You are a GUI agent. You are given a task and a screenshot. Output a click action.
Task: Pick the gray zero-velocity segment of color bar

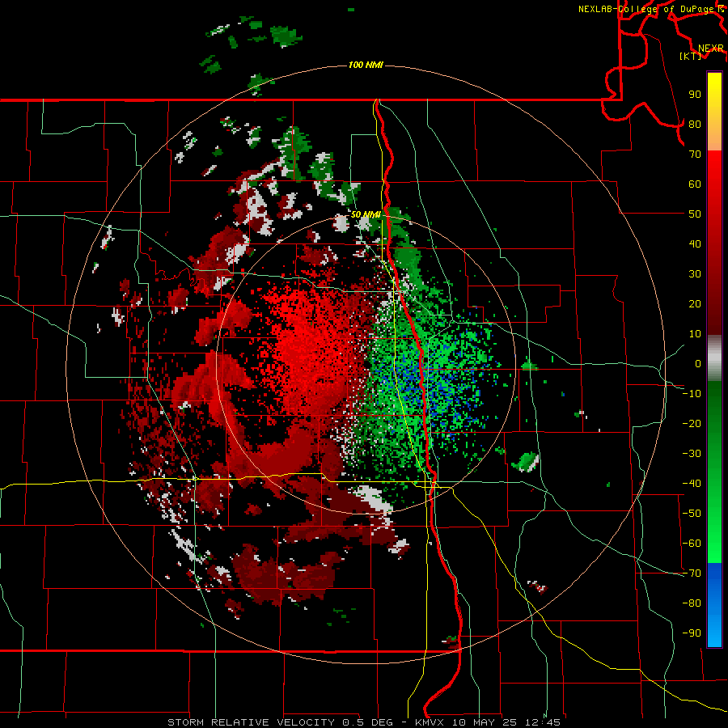pos(714,358)
